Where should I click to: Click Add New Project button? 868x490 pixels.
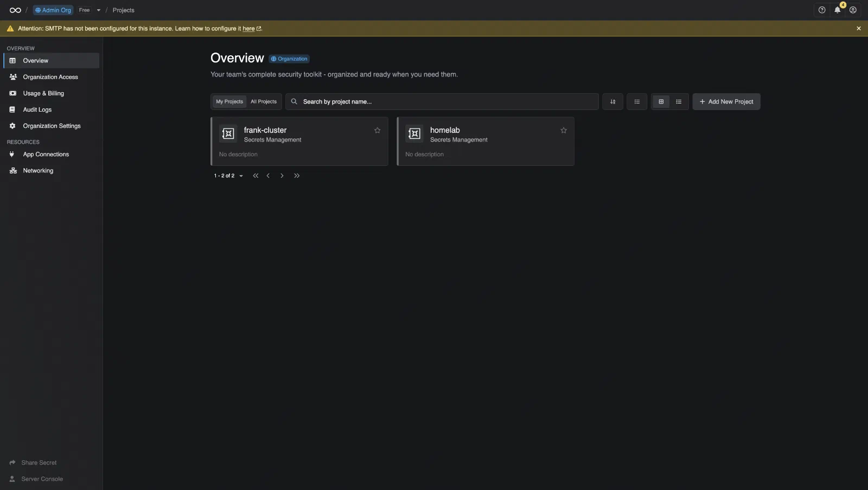pyautogui.click(x=726, y=102)
